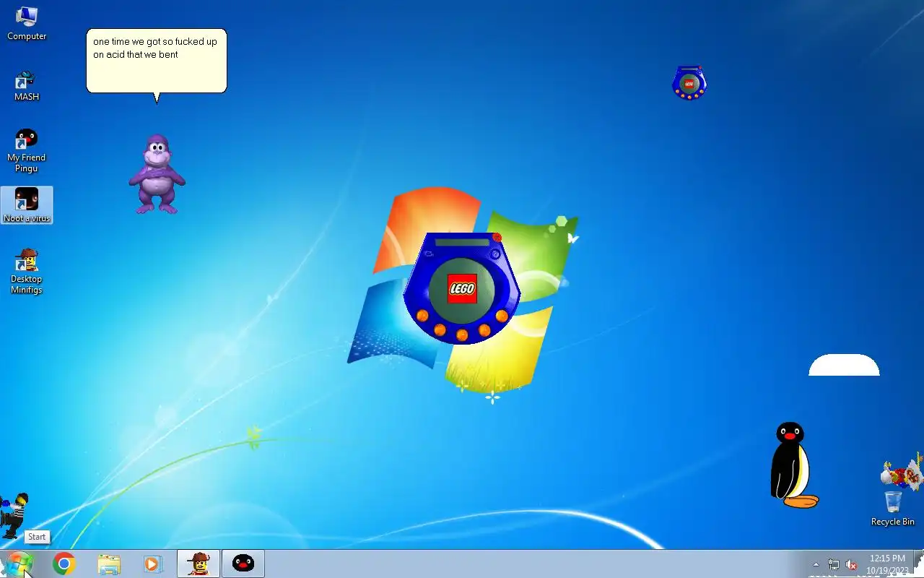The image size is (924, 578).
Task: Click the small camera icon on LEGO gadget
Action: [429, 254]
